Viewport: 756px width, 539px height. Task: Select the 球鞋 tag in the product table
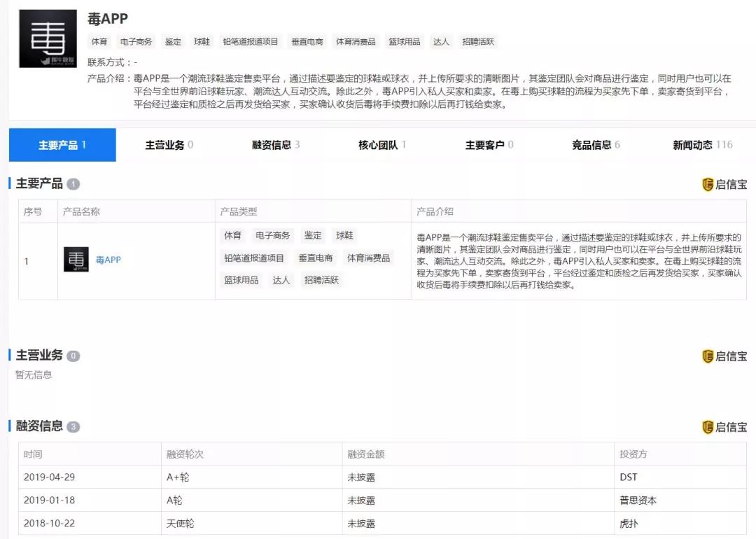coord(344,236)
